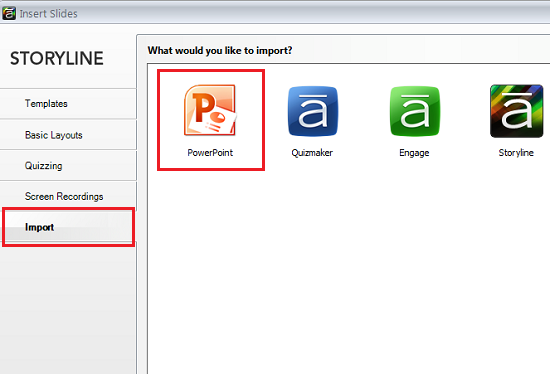This screenshot has height=374, width=550.
Task: Select the PowerPoint import icon
Action: click(210, 111)
